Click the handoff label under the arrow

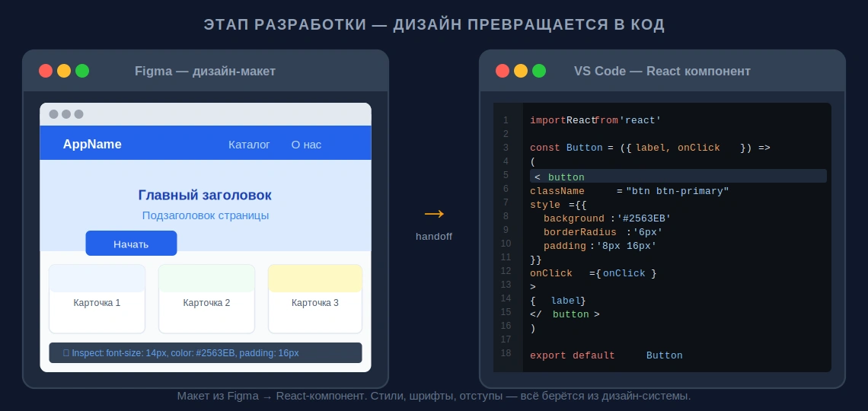click(x=434, y=237)
